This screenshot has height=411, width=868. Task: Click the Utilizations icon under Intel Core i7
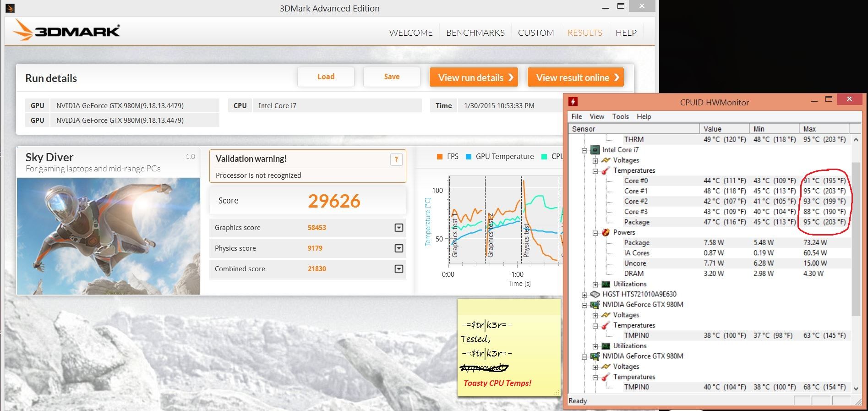coord(606,284)
